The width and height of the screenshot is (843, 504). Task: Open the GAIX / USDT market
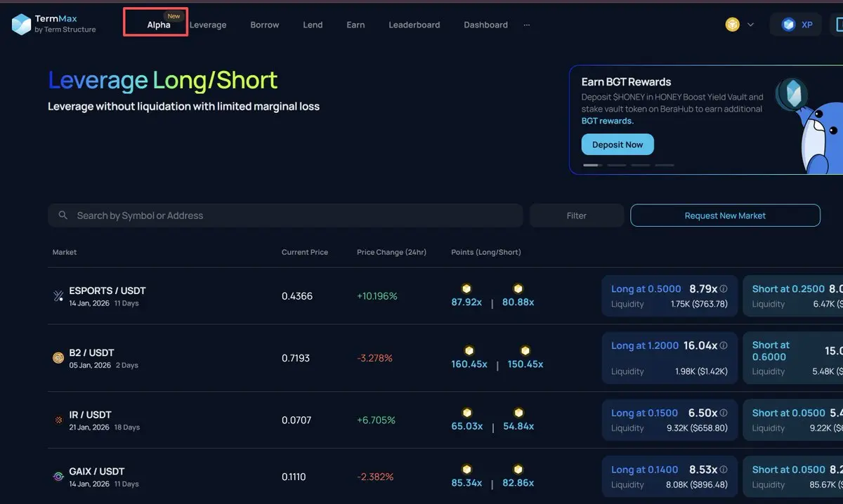click(x=97, y=471)
